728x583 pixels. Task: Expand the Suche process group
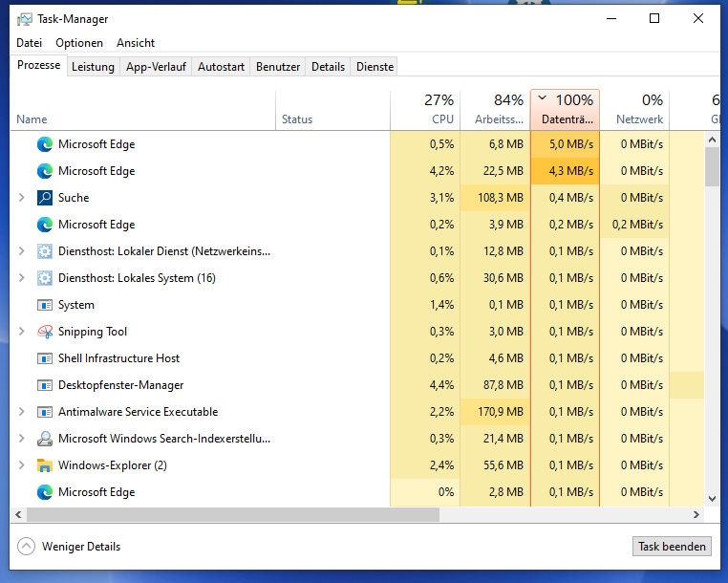(x=21, y=198)
